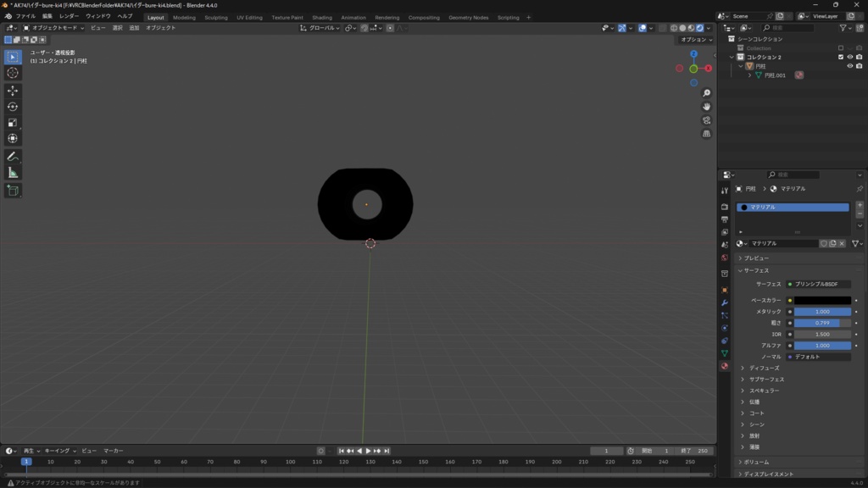The image size is (868, 488).
Task: Click the viewport zoom magnifier icon
Action: [x=706, y=93]
